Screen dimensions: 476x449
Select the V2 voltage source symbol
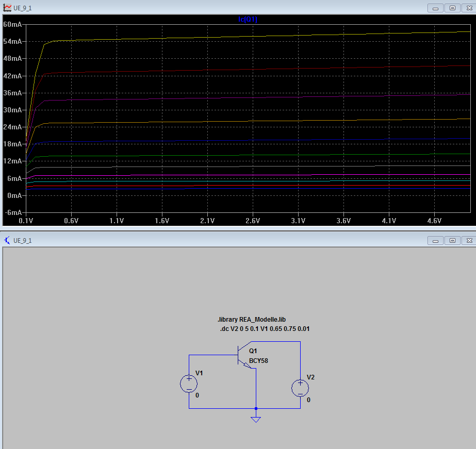tap(300, 388)
